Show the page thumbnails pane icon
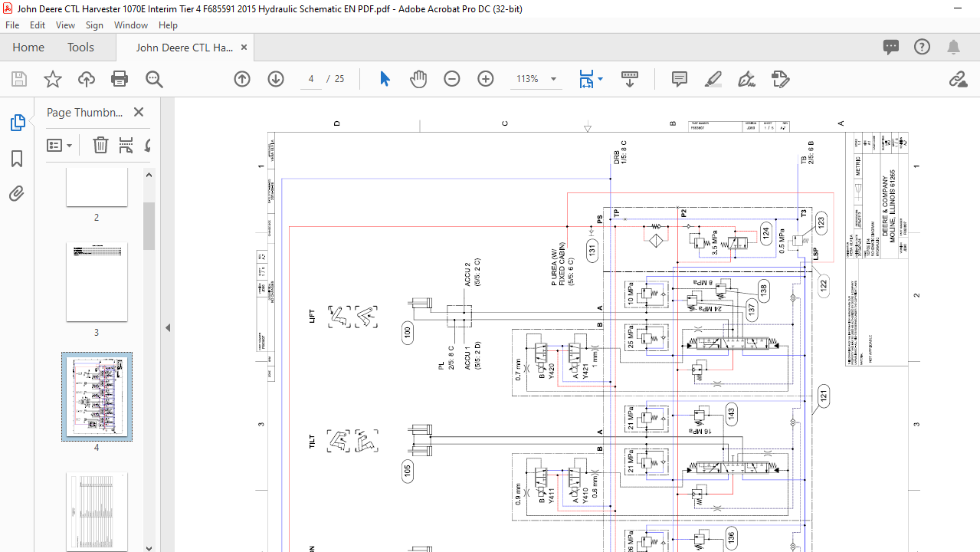This screenshot has width=980, height=552. point(17,123)
